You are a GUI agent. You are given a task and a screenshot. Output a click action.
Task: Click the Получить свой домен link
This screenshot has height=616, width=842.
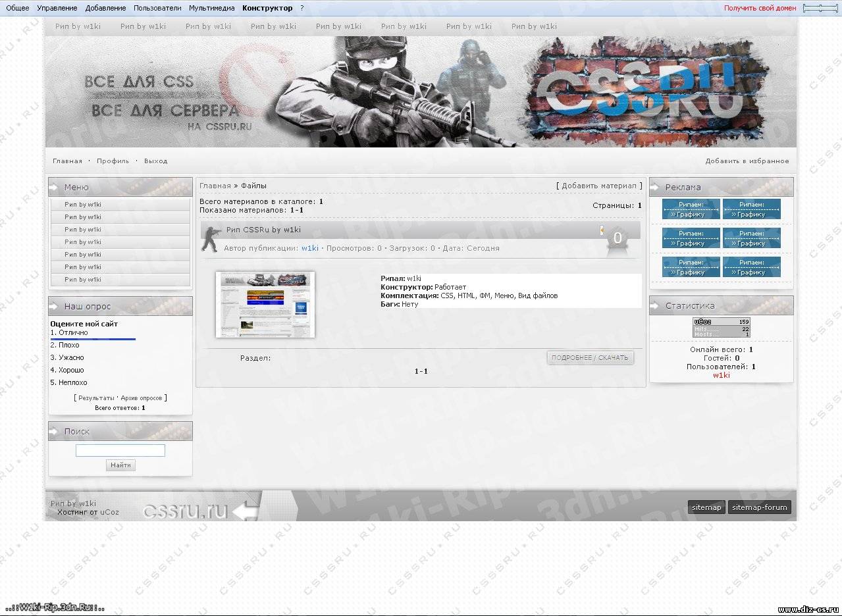pyautogui.click(x=760, y=8)
